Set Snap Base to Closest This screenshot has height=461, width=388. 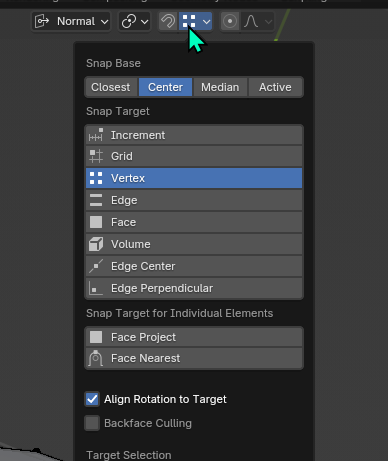(111, 87)
